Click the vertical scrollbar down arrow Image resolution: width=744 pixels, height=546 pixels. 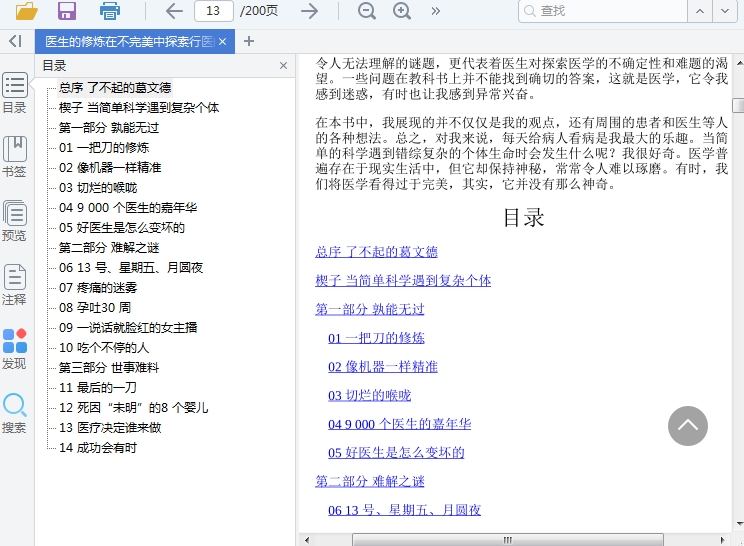739,524
